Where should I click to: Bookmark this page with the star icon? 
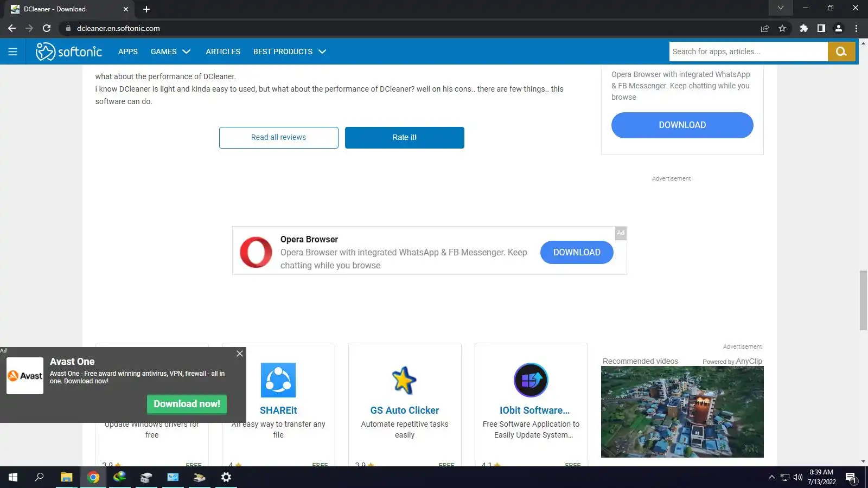782,28
